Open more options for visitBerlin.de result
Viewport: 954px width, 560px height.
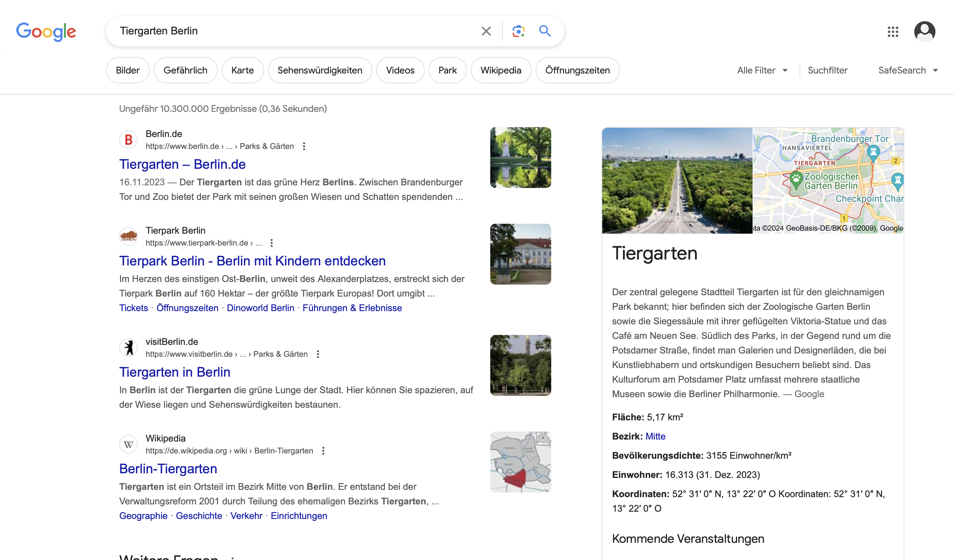point(318,354)
